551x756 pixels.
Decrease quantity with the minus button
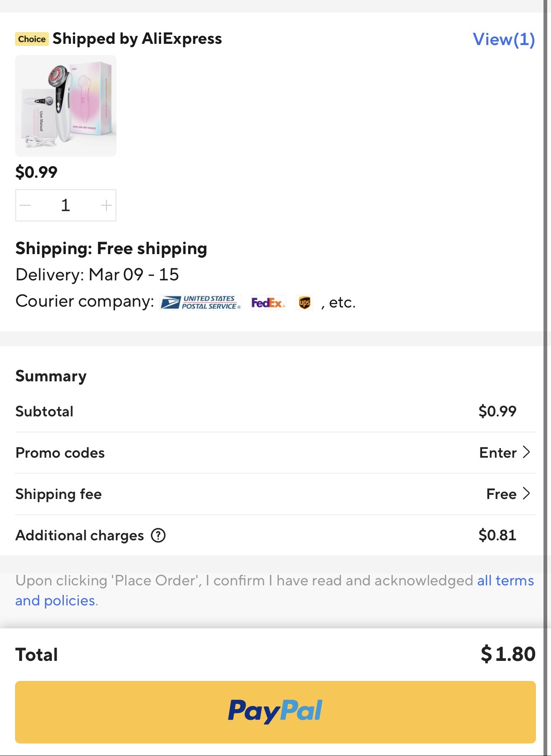click(25, 205)
